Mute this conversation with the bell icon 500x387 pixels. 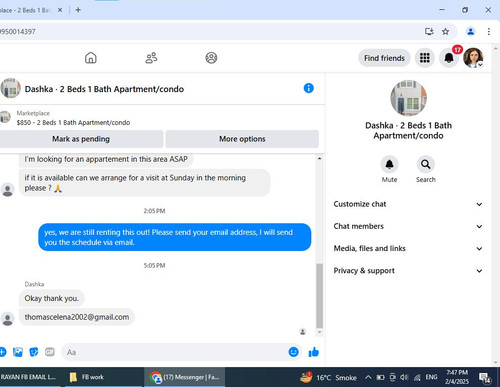tap(389, 164)
